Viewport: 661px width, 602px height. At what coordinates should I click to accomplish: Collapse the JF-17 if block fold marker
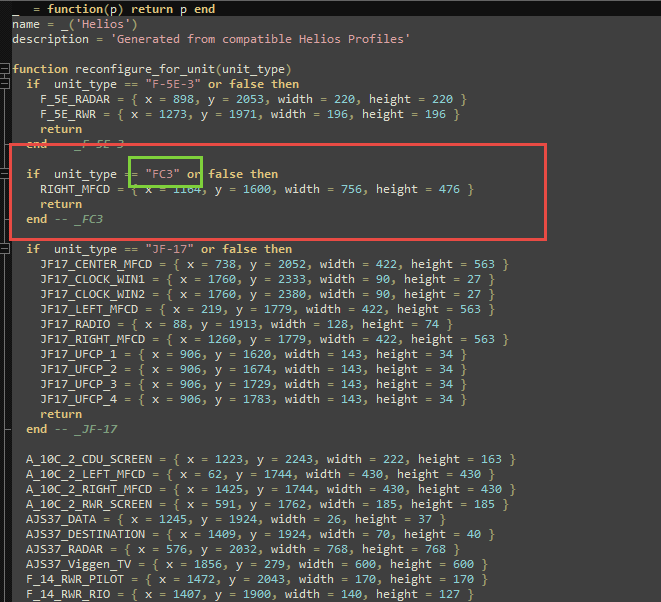(4, 249)
